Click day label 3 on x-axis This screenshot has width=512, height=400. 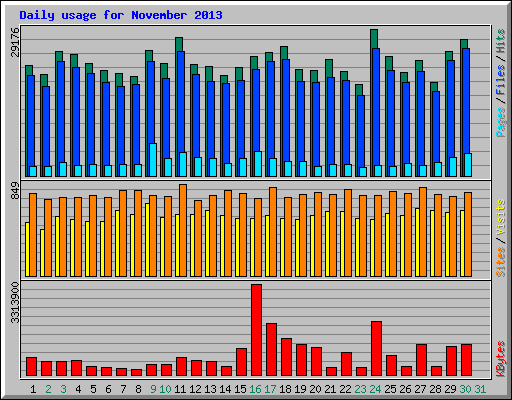pos(63,389)
